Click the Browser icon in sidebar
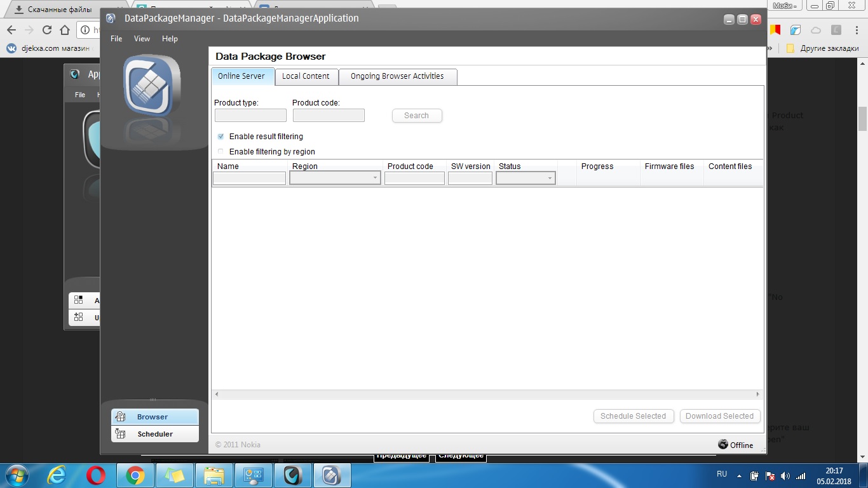Screen dimensions: 868x488 (120, 417)
